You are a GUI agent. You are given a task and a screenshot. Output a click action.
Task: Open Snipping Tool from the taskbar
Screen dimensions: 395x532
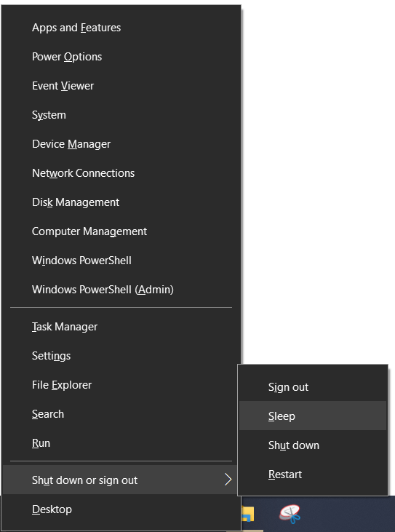click(x=290, y=514)
